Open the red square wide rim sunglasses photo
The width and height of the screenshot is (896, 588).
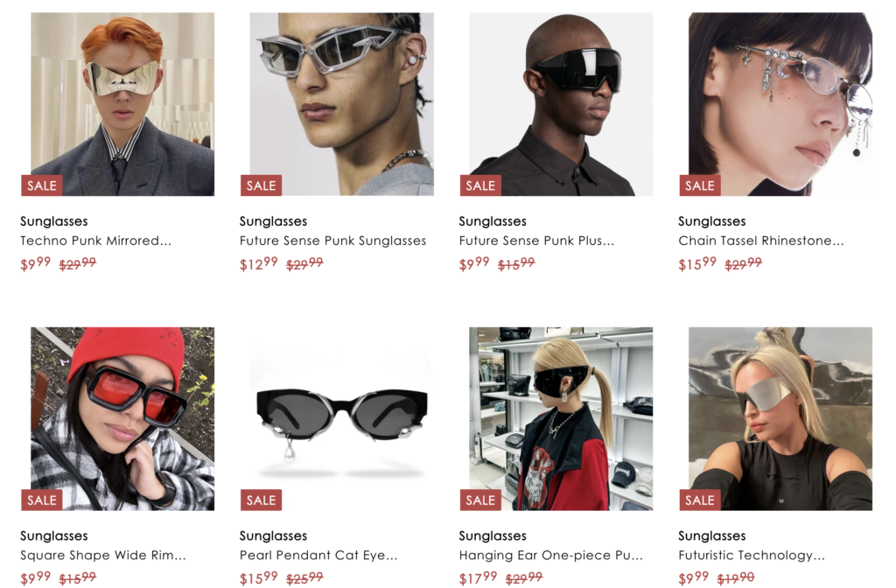pos(122,419)
